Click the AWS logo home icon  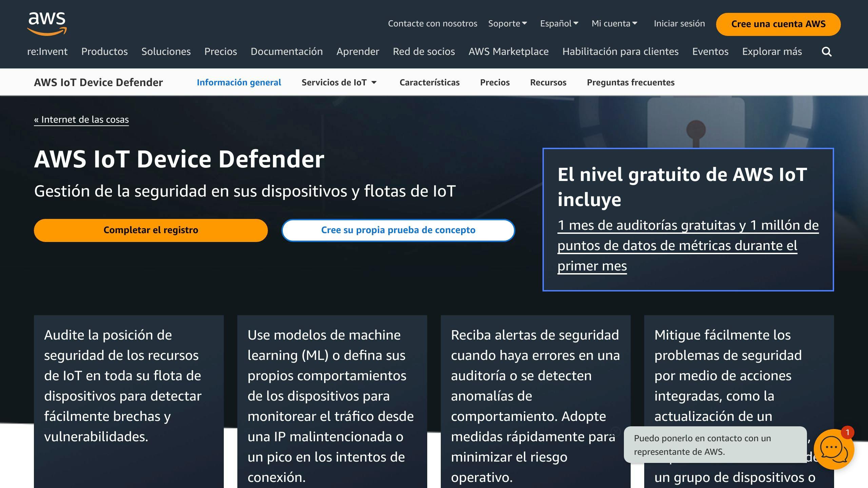coord(47,24)
